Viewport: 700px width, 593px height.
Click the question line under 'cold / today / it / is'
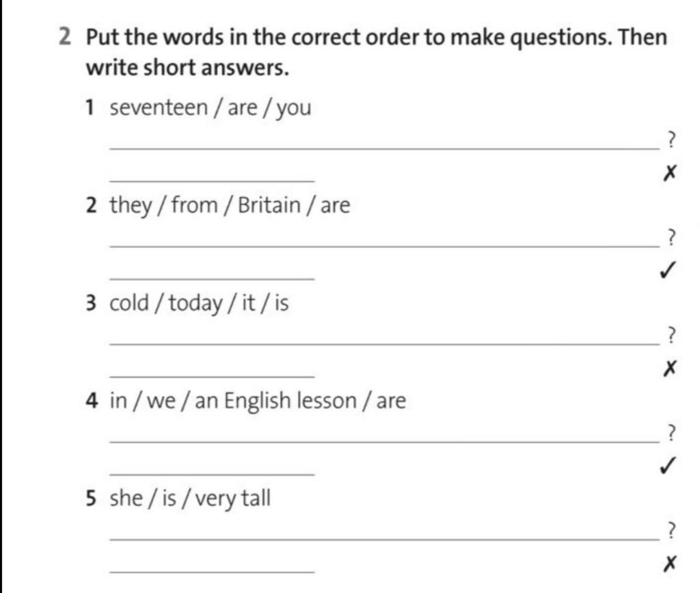coord(384,344)
